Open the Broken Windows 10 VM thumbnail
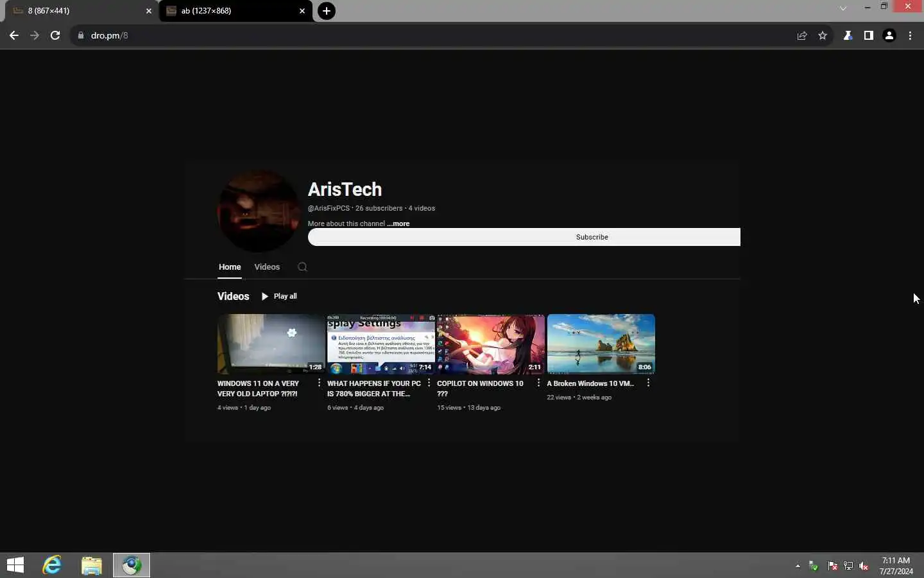 coord(601,344)
